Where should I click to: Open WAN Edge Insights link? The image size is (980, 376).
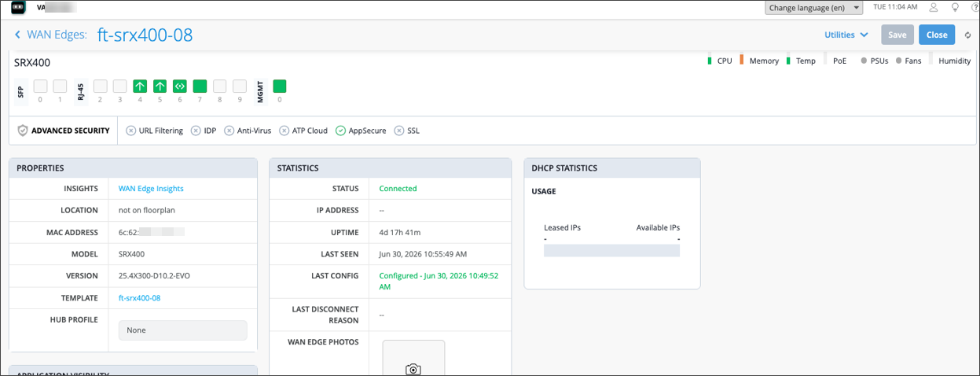(151, 189)
